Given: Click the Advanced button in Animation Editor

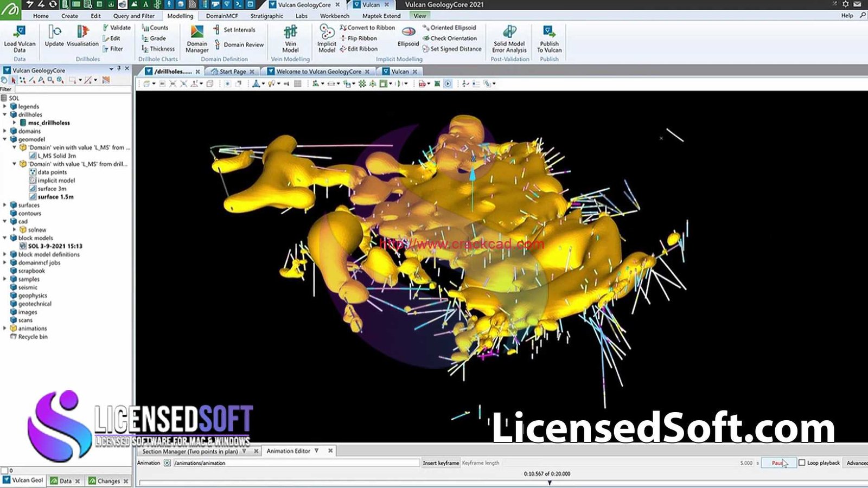Looking at the screenshot, I should (857, 463).
